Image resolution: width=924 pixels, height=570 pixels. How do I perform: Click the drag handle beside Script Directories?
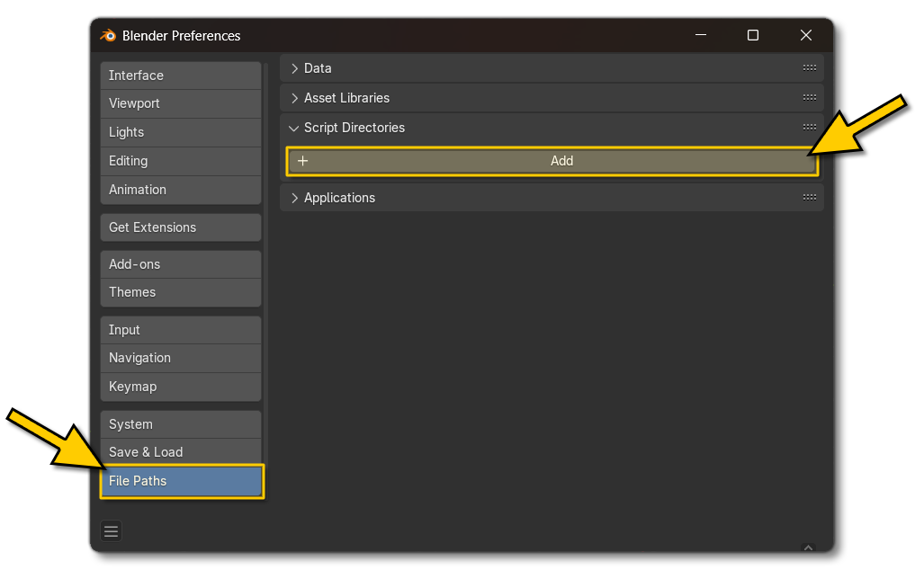tap(809, 127)
